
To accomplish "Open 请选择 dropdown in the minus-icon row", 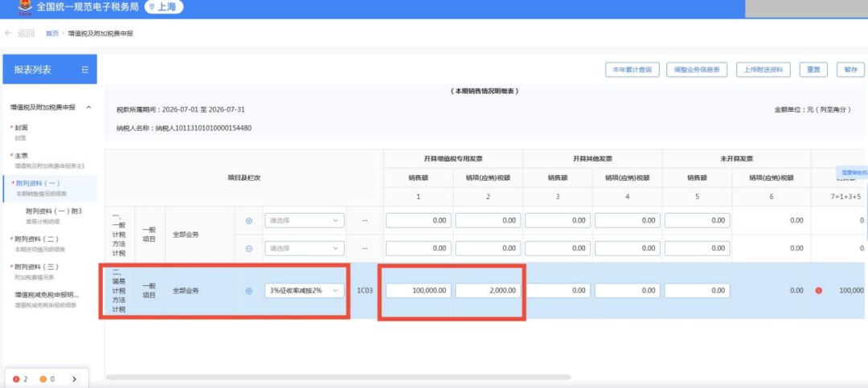I will tap(304, 248).
